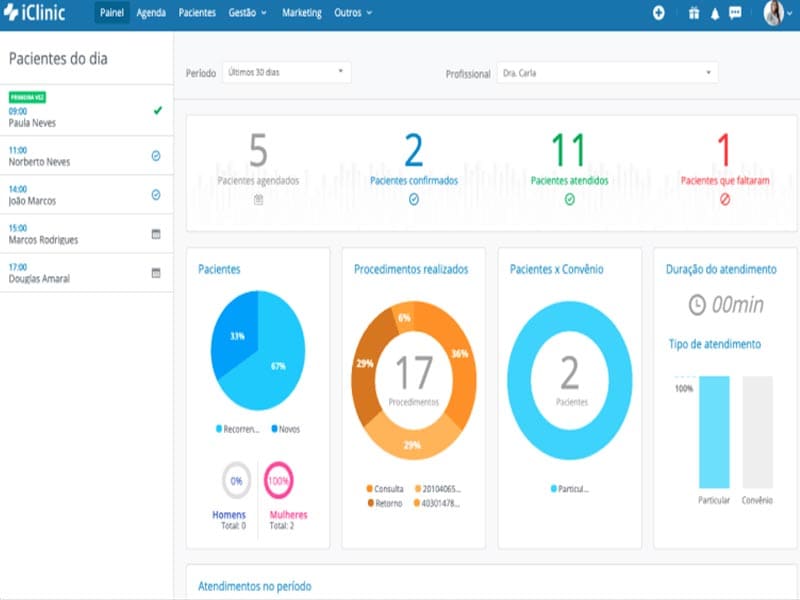Image resolution: width=800 pixels, height=600 pixels.
Task: Click the red no-show icon under Pacientes que faltaram
Action: point(724,199)
